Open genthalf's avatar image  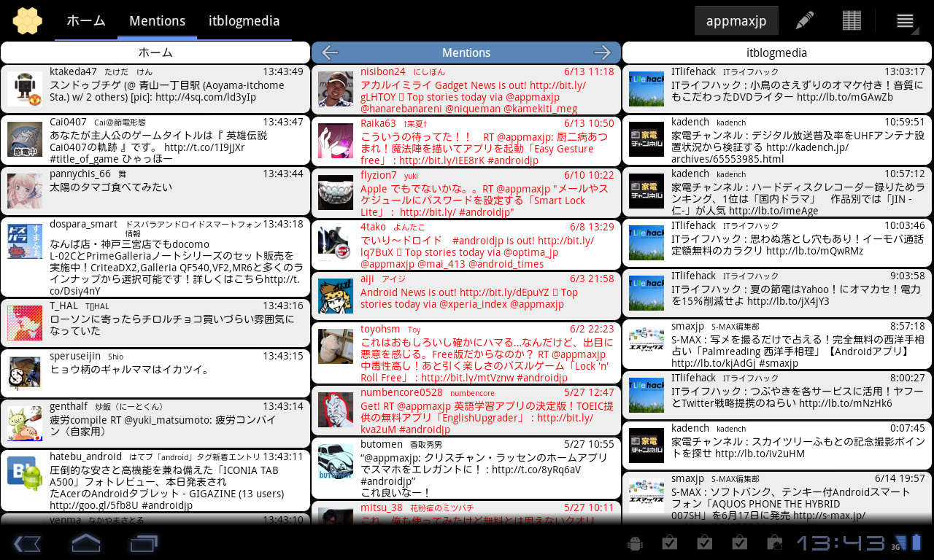pos(25,424)
